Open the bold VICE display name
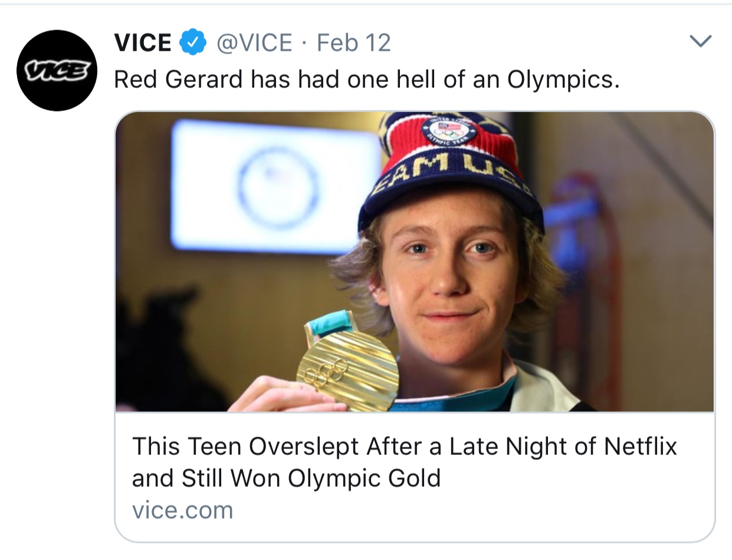This screenshot has height=560, width=732. [142, 43]
